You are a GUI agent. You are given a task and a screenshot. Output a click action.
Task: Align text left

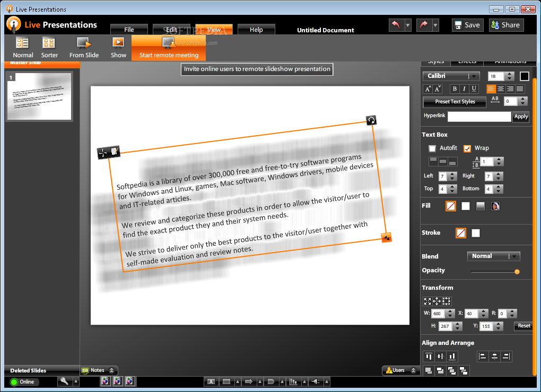pyautogui.click(x=491, y=89)
